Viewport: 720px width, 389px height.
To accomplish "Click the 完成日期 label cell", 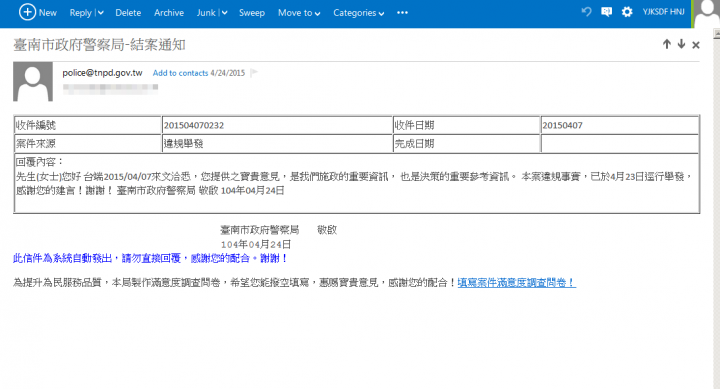I will 466,144.
